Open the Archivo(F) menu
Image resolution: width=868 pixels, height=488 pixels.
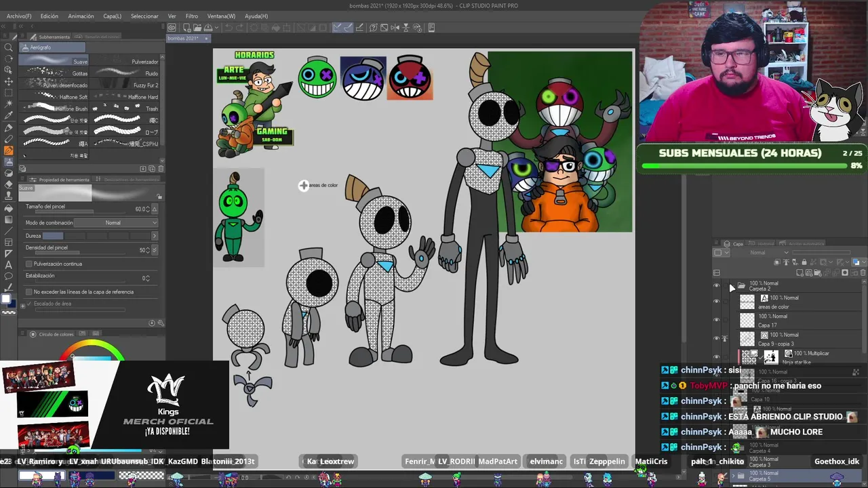[x=19, y=16]
